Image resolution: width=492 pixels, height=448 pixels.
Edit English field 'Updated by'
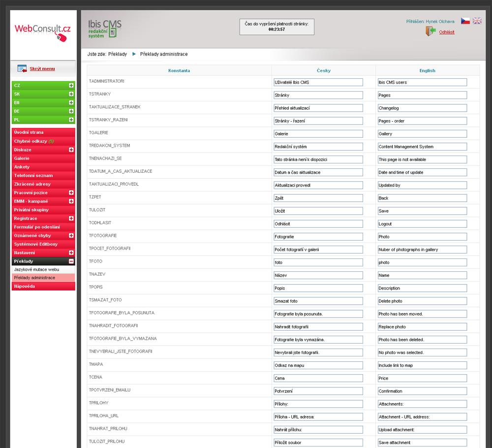[x=422, y=185]
